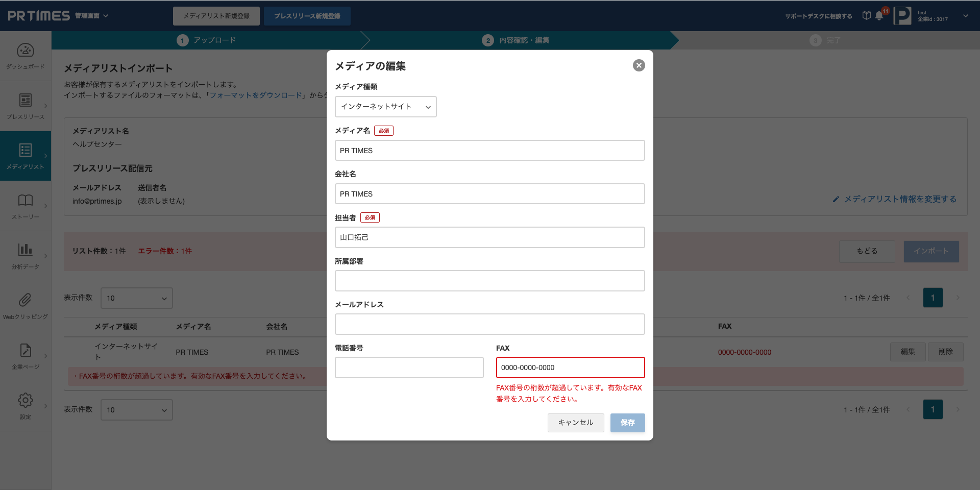Click lower pagination previous arrow
980x490 pixels.
point(909,409)
